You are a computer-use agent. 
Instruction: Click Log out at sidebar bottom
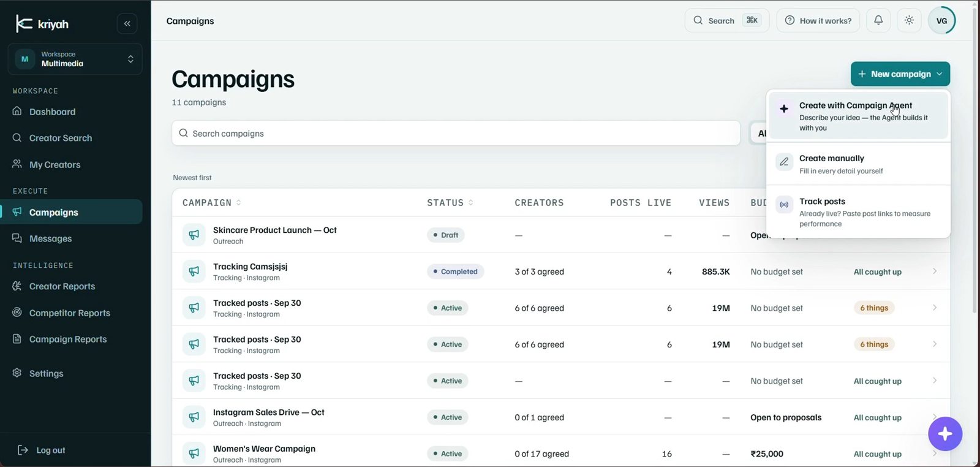tap(41, 450)
